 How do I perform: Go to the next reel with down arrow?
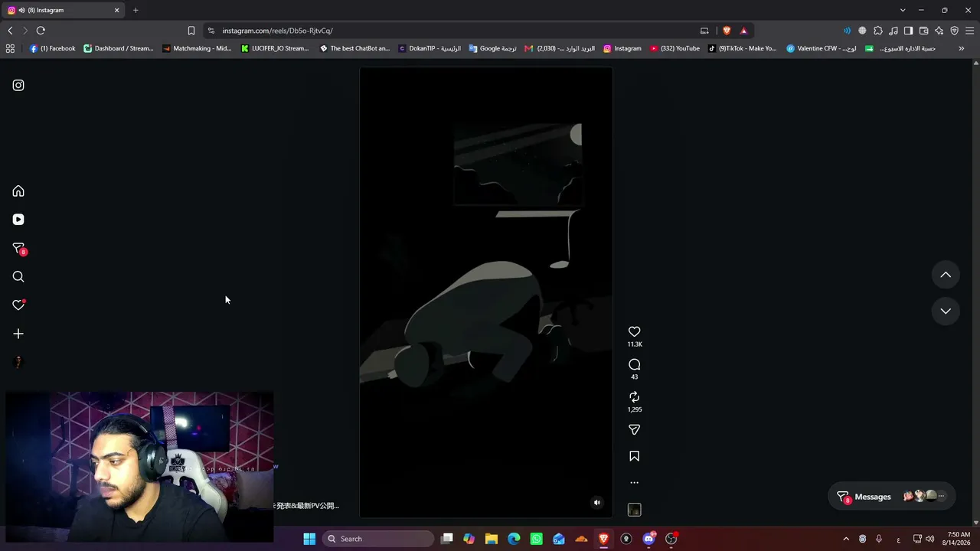pyautogui.click(x=946, y=311)
